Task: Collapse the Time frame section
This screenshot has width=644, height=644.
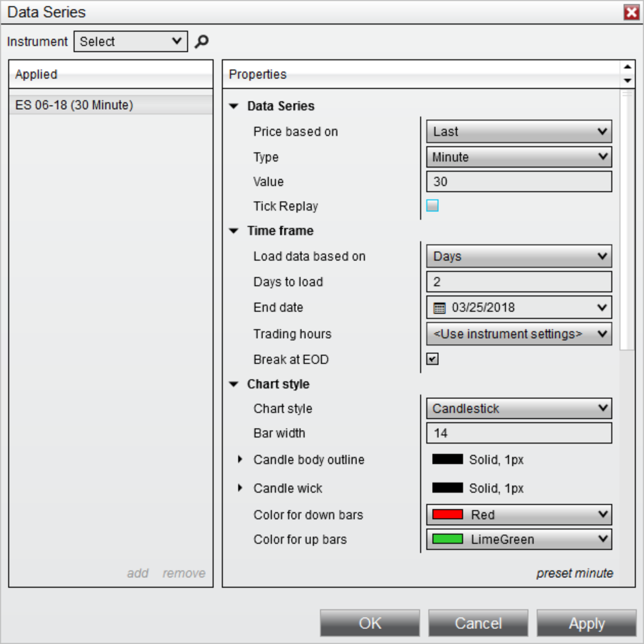Action: pyautogui.click(x=234, y=231)
